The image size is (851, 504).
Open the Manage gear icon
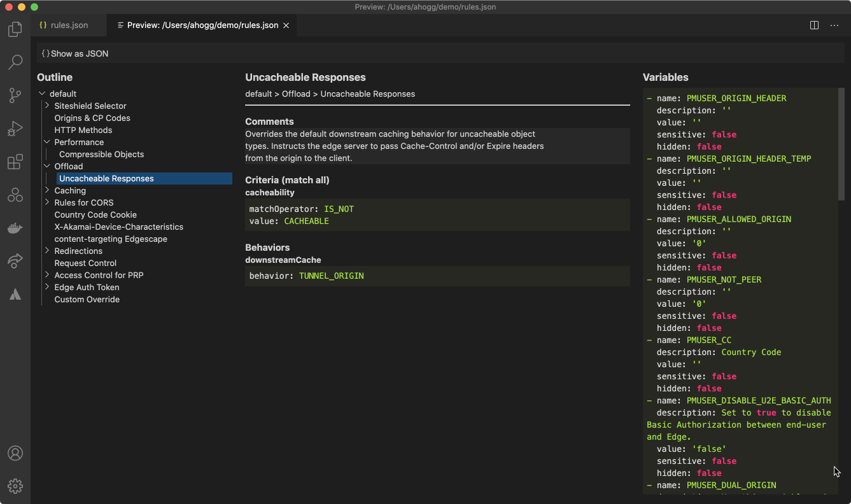point(15,486)
